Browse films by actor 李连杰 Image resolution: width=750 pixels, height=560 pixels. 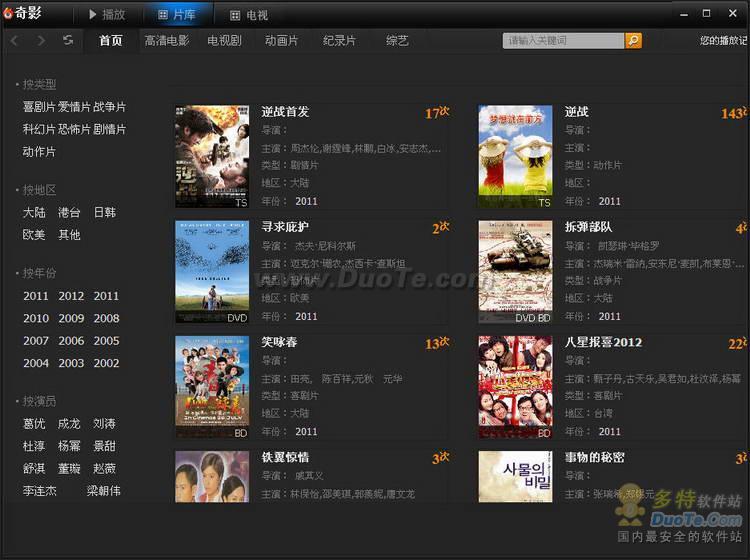pos(40,491)
